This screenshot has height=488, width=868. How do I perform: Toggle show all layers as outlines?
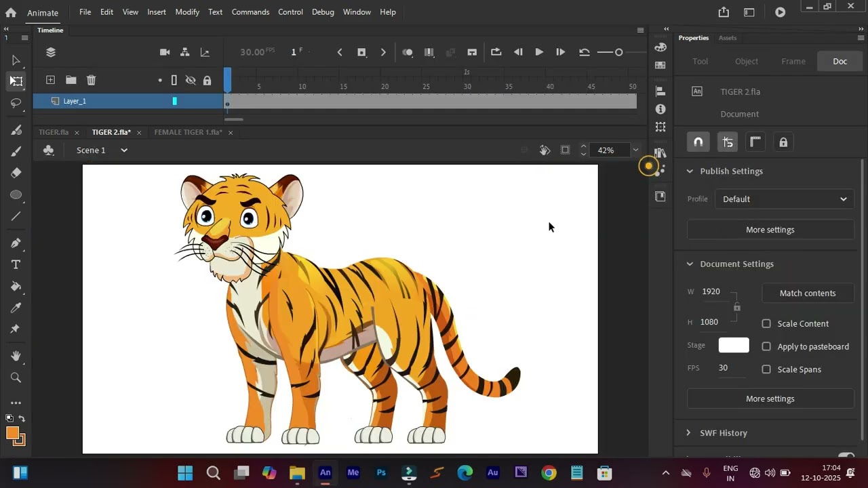pyautogui.click(x=174, y=80)
